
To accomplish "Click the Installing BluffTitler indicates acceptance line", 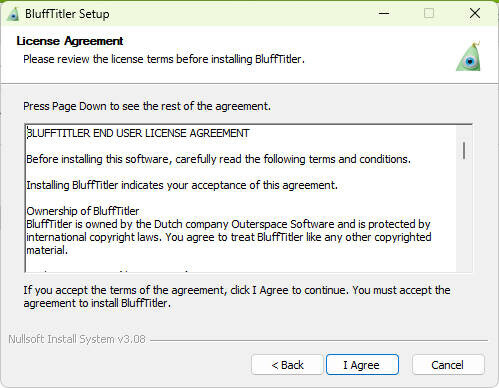I will [x=182, y=185].
